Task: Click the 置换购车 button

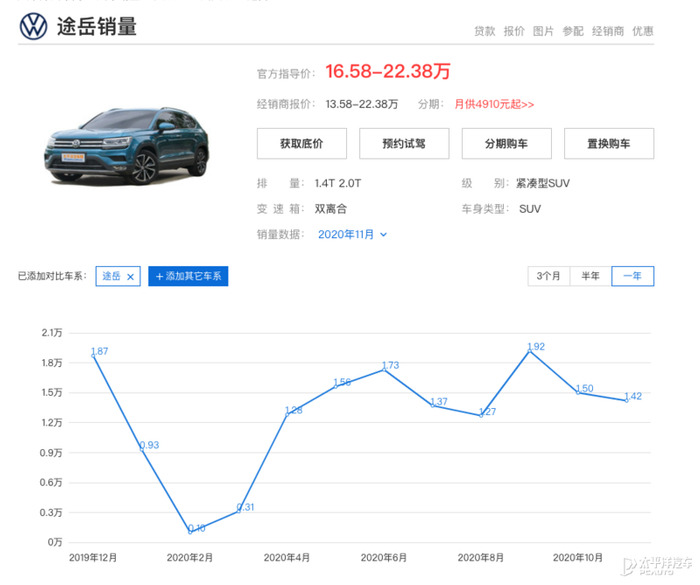Action: 608,143
